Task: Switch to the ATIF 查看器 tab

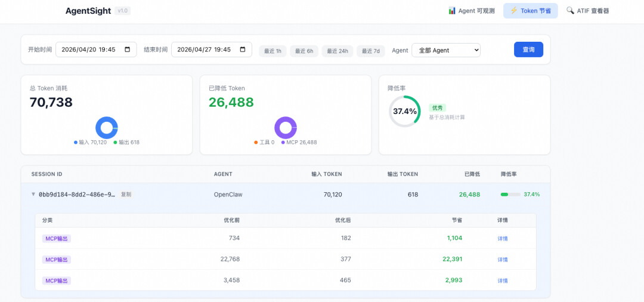Action: 588,11
